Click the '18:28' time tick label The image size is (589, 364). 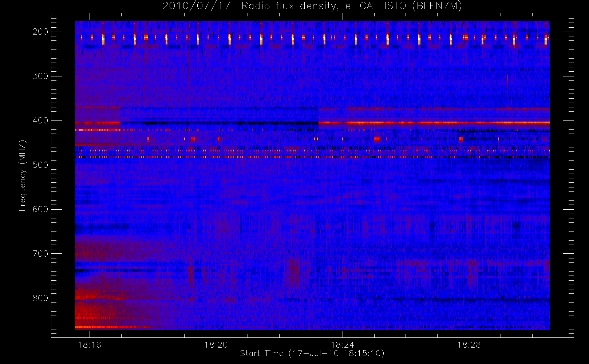(469, 345)
